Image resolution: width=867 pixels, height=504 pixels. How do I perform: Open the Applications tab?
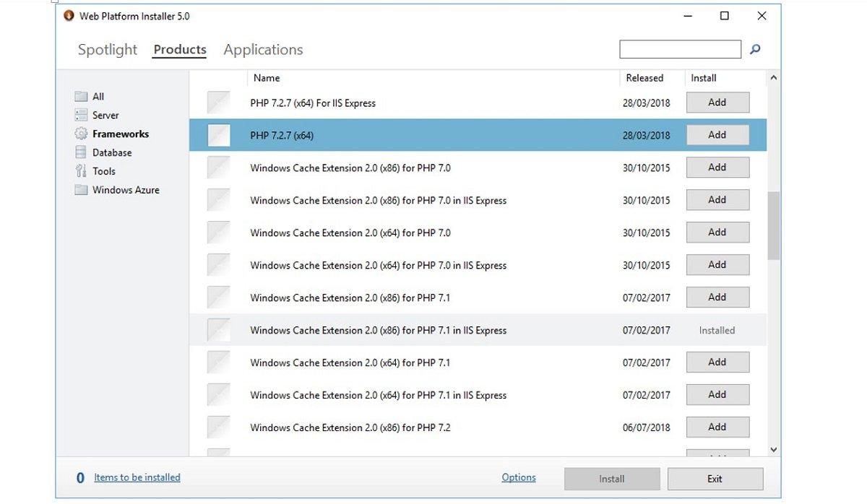263,50
